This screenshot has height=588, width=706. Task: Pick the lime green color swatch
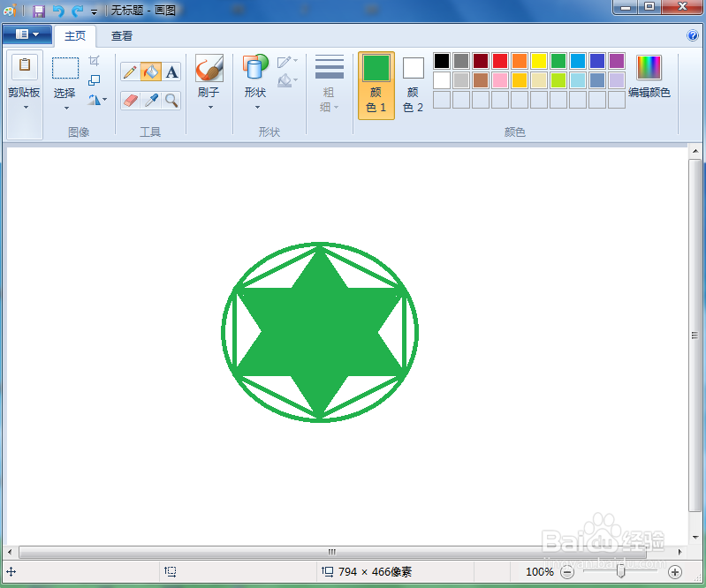click(558, 80)
